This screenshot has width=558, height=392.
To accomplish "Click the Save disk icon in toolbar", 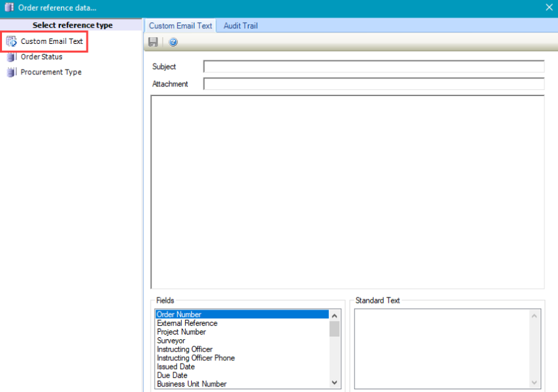I will 153,43.
